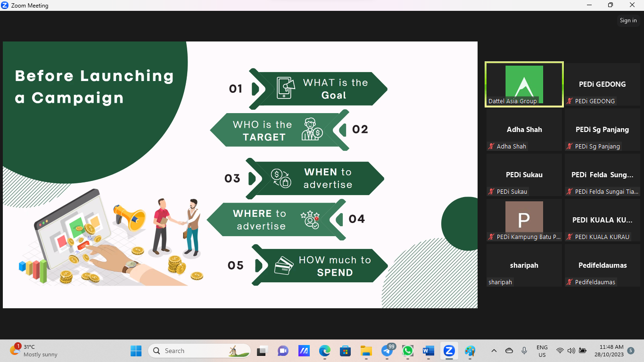Click the brown P avatar of PEDi Kampung Batu

pyautogui.click(x=524, y=217)
